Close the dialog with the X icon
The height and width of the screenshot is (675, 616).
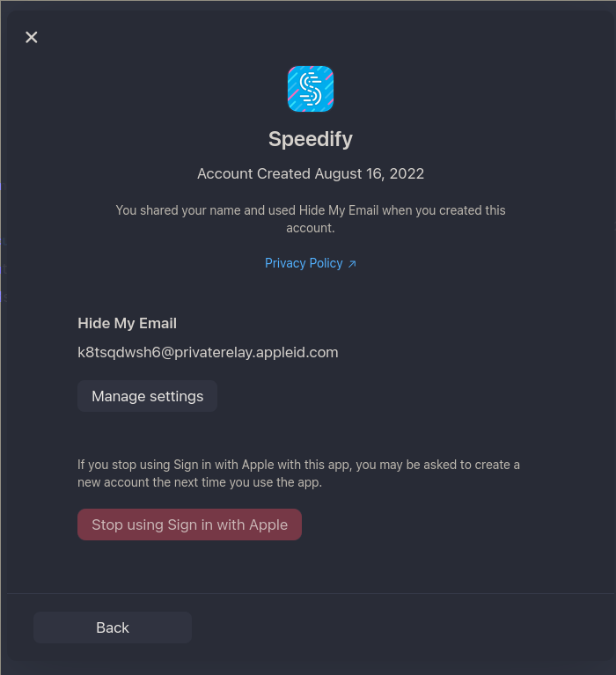coord(32,38)
